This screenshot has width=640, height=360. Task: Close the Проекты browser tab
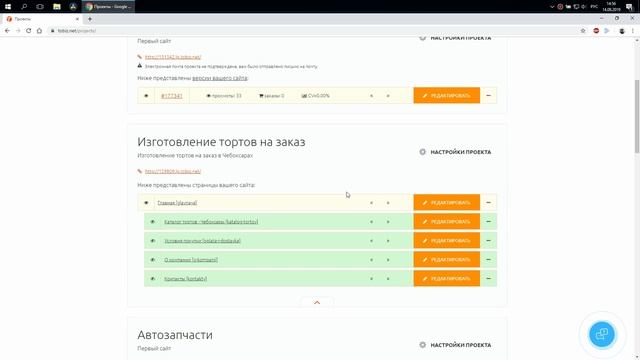[77, 19]
